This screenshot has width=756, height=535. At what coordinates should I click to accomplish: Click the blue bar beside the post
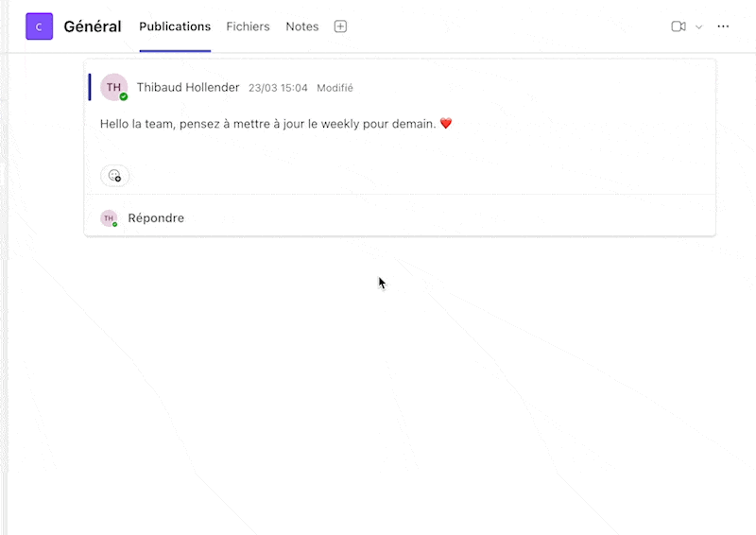click(x=90, y=87)
